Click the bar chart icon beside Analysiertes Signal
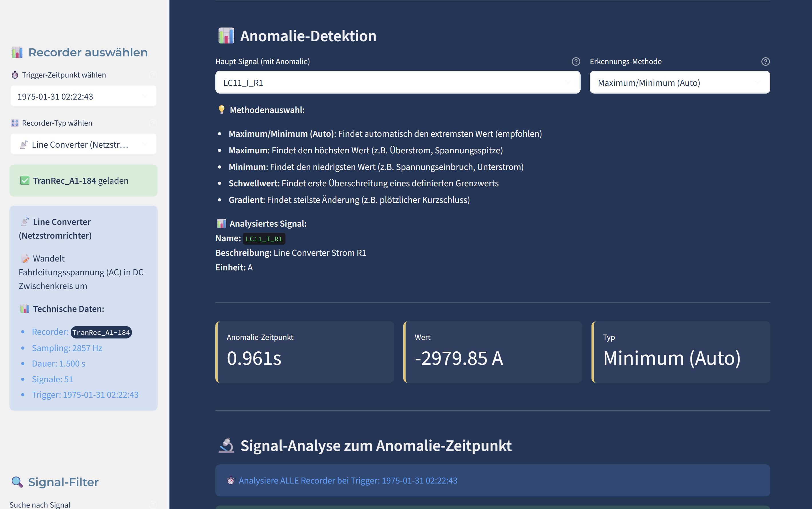 coord(221,223)
